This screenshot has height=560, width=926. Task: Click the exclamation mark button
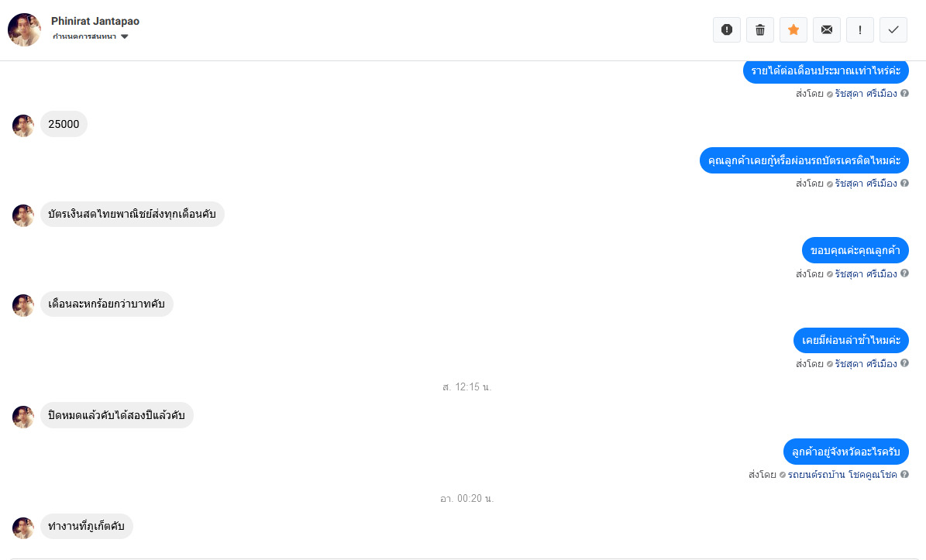coord(860,29)
